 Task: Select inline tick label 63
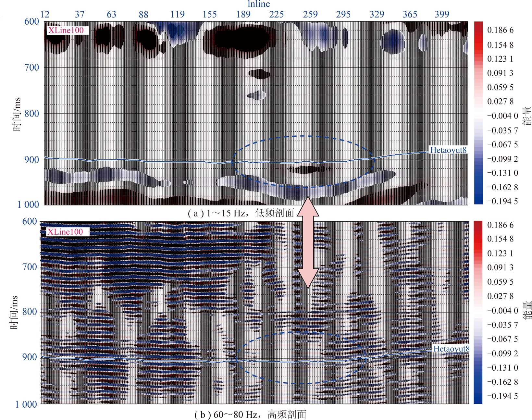tap(111, 14)
